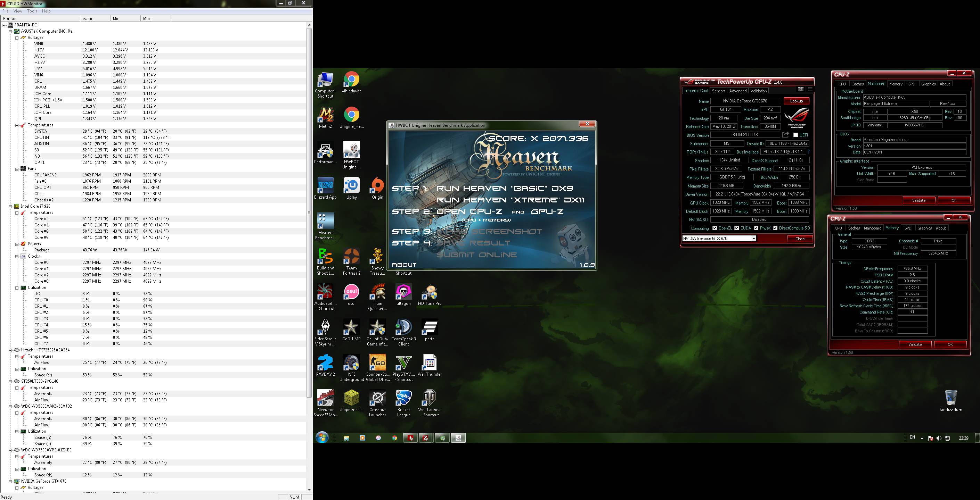This screenshot has height=500, width=980.
Task: Click the Max column header in HWMonitor
Action: point(156,19)
